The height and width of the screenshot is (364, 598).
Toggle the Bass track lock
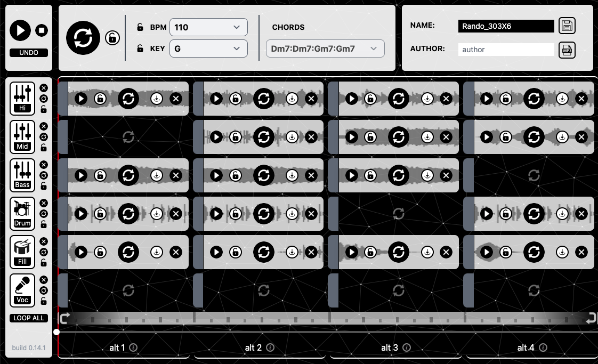(44, 186)
